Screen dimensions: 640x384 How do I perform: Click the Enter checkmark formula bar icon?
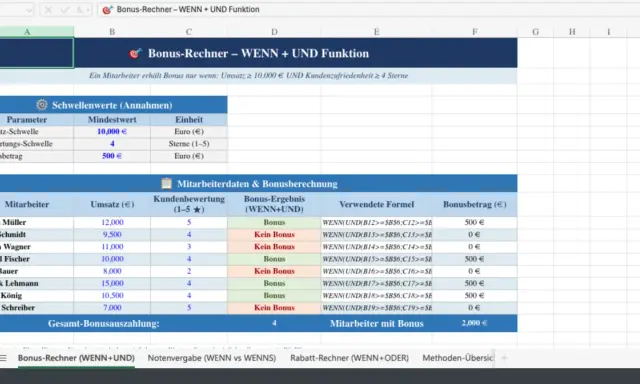[64, 10]
